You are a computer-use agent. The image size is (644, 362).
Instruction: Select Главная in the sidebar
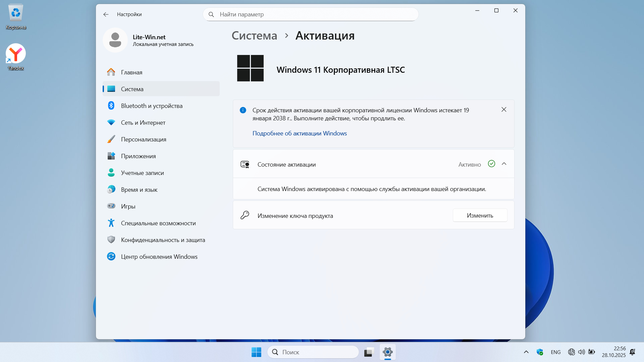(131, 72)
